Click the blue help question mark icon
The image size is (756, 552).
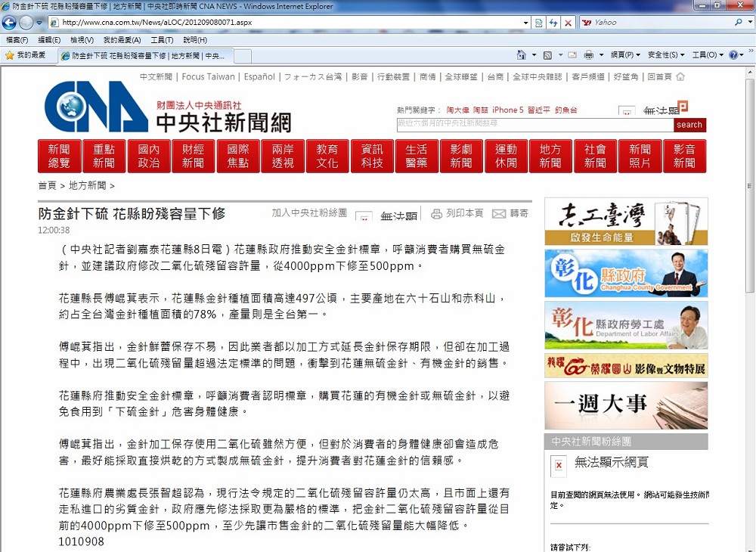(x=732, y=55)
